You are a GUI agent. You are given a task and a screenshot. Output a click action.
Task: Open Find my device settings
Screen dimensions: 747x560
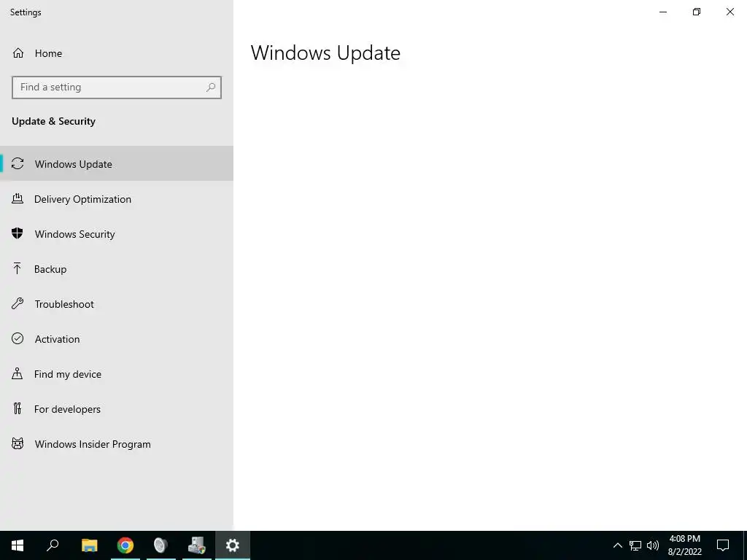[117, 374]
